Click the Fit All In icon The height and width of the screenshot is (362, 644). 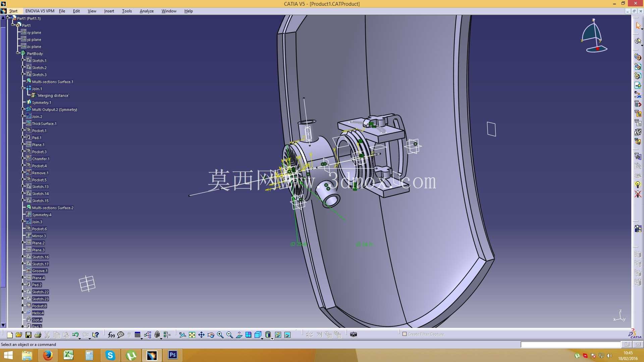pyautogui.click(x=192, y=335)
